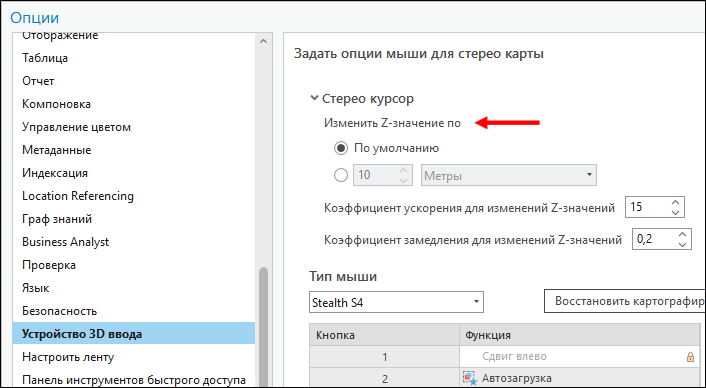Select the По умолчанию radio button

point(341,148)
